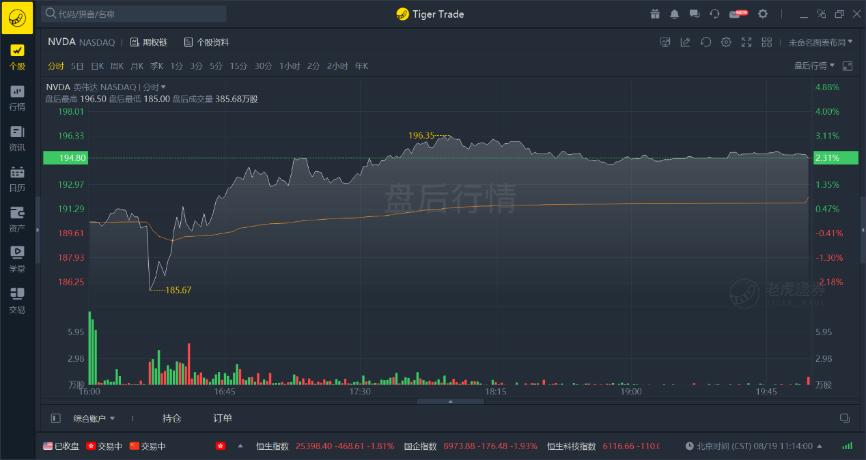Open the 日历 calendar sidebar icon
Viewport: 866px width, 460px height.
pos(17,178)
